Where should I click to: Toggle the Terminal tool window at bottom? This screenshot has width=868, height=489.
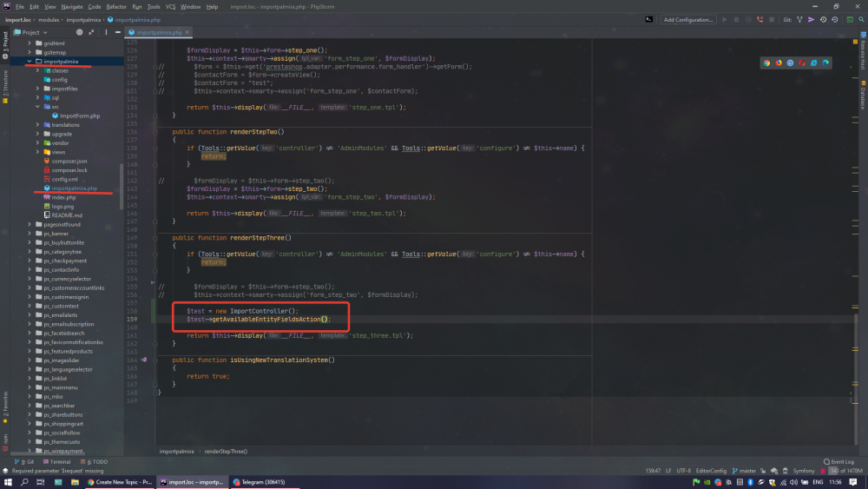(x=58, y=462)
